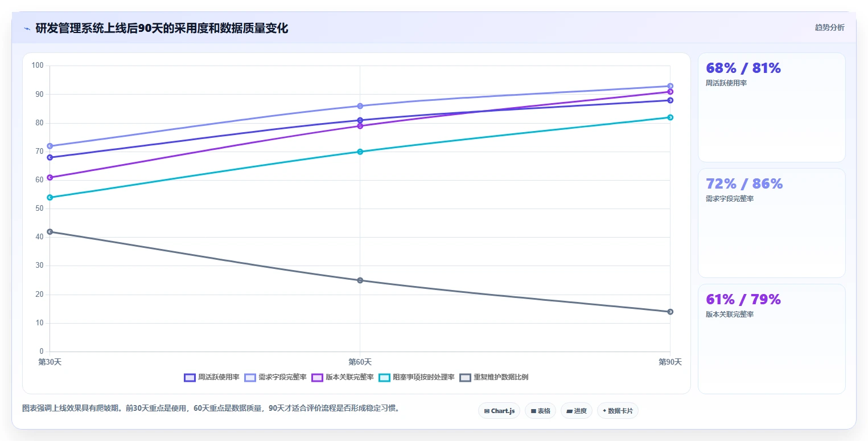Viewport: 868px width, 441px height.
Task: Open the 68% / 81% 周活跃使用率 card
Action: [771, 107]
